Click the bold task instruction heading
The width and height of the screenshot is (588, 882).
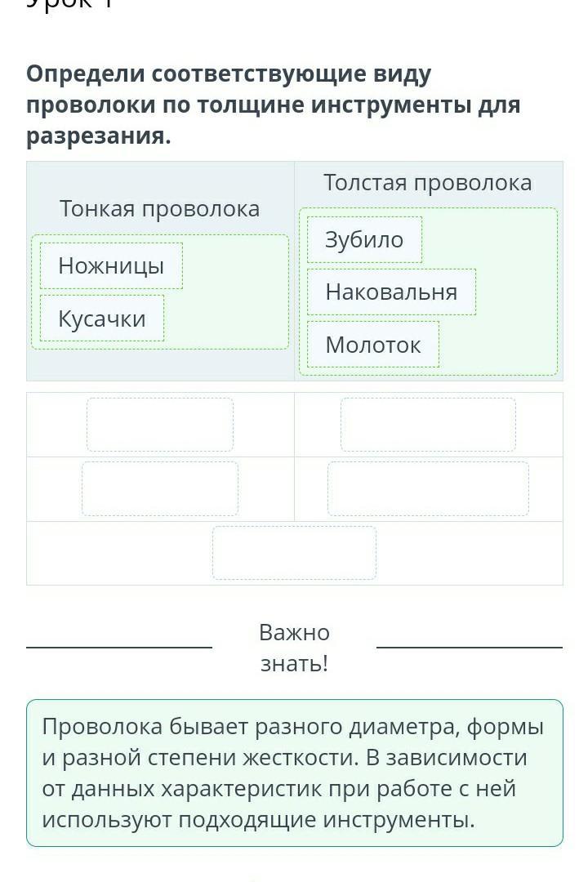[x=273, y=105]
